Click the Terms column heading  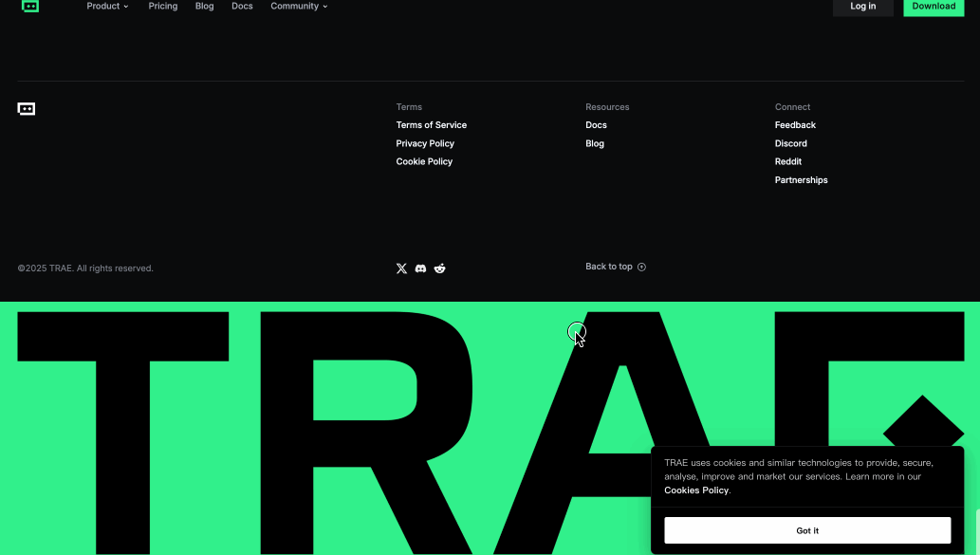[409, 107]
